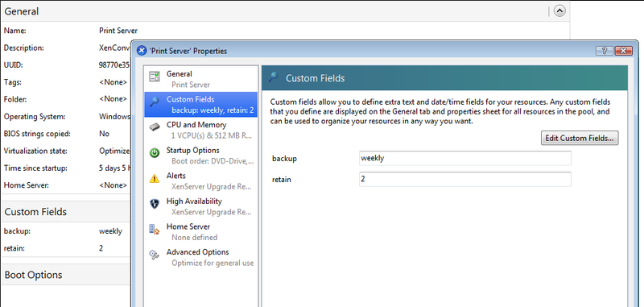Screen dimensions: 644x307
Task: Open the CPU and Memory tab
Action: tap(200, 130)
